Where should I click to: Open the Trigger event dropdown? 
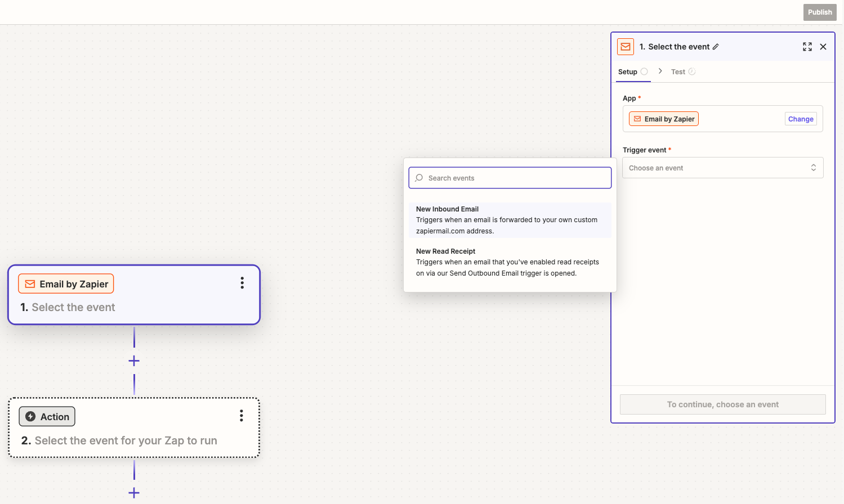[722, 168]
